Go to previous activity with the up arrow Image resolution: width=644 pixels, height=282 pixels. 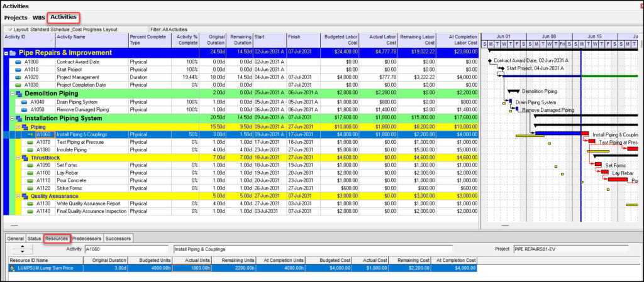tap(22, 246)
